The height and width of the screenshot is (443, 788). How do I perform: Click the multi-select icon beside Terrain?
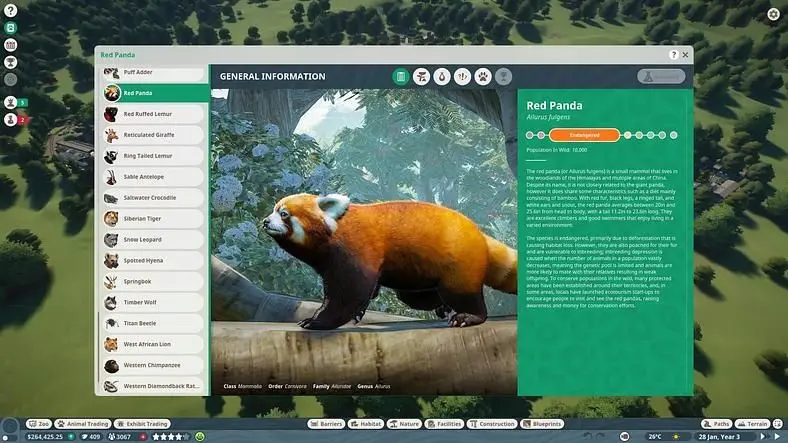pyautogui.click(x=777, y=424)
